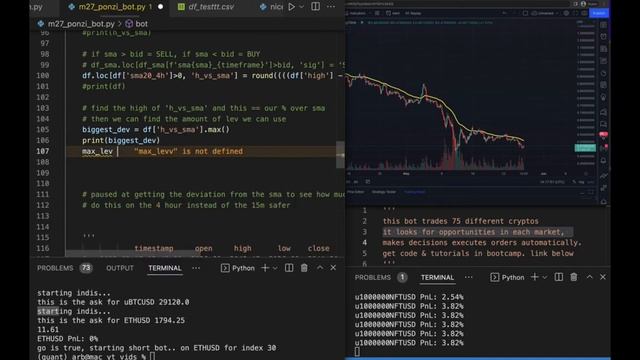
Task: Open the OUTPUT panel tab
Action: coord(120,268)
